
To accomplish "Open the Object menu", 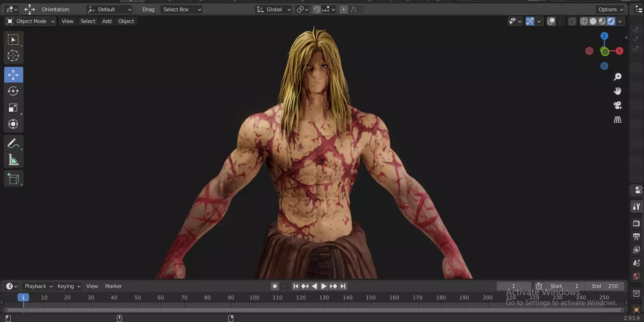I will click(x=126, y=21).
